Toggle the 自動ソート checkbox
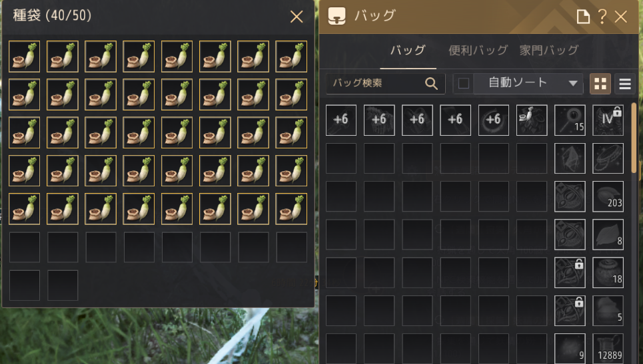This screenshot has height=364, width=643. point(463,84)
